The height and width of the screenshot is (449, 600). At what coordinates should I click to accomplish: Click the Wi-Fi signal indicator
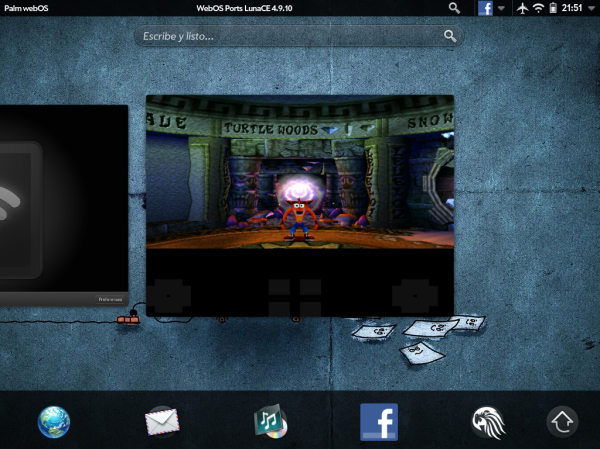pyautogui.click(x=538, y=8)
